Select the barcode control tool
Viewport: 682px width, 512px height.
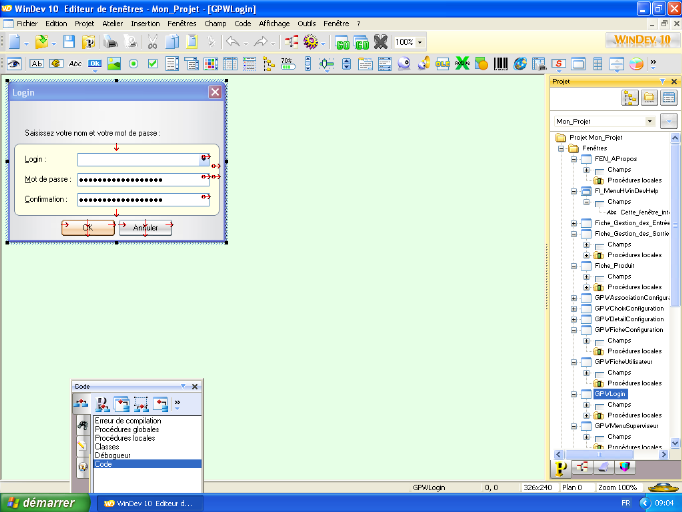(x=501, y=64)
